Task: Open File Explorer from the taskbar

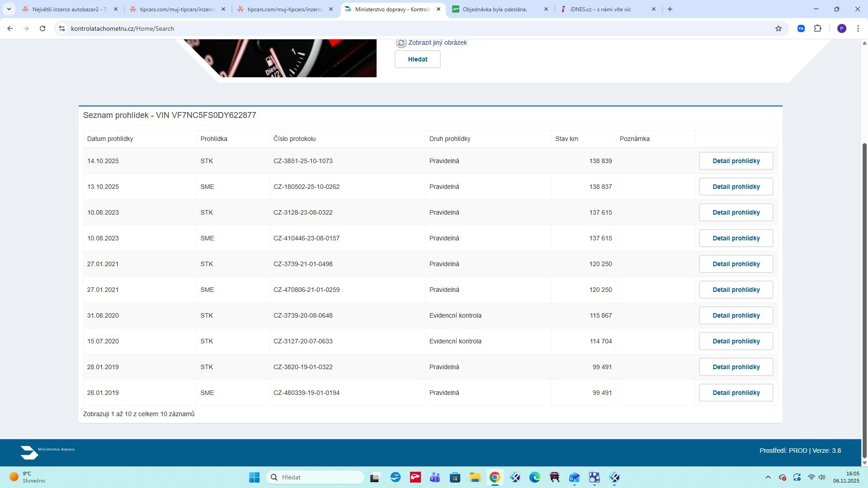Action: pyautogui.click(x=475, y=477)
